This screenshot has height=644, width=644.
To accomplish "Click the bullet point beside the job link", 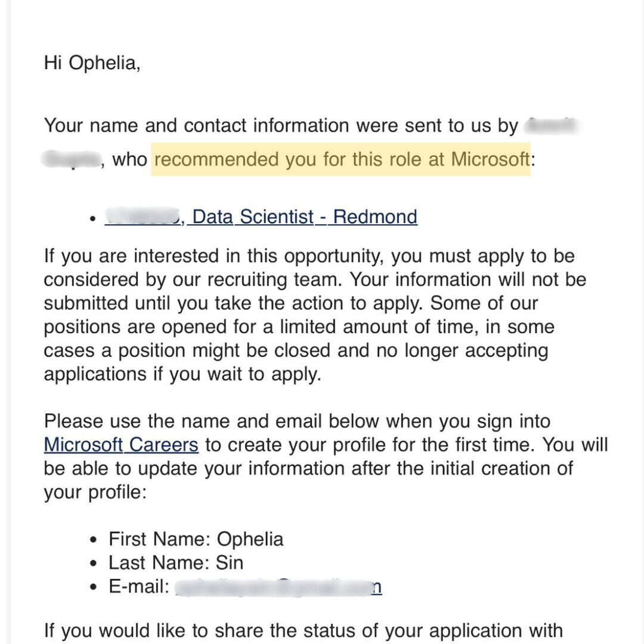I will point(92,218).
